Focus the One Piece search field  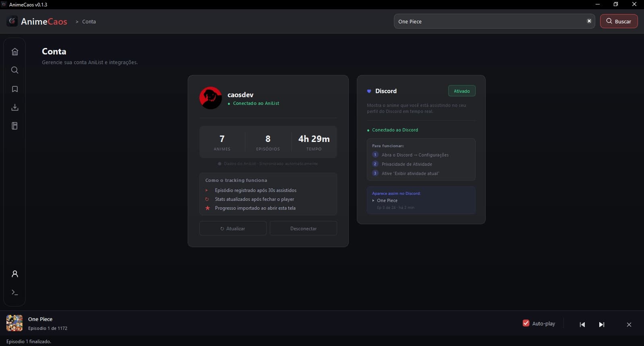click(494, 21)
